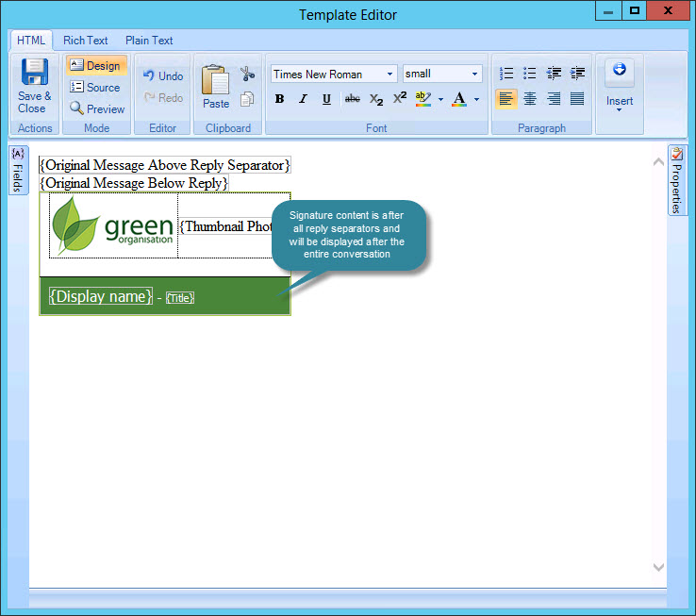This screenshot has width=696, height=616.
Task: Maximize the Template Editor window
Action: (x=635, y=10)
